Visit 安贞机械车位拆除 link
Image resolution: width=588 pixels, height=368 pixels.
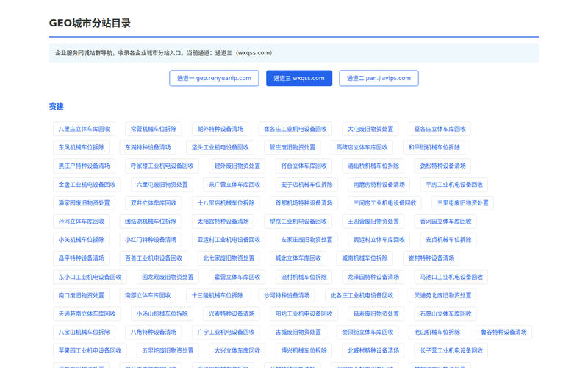(x=448, y=240)
